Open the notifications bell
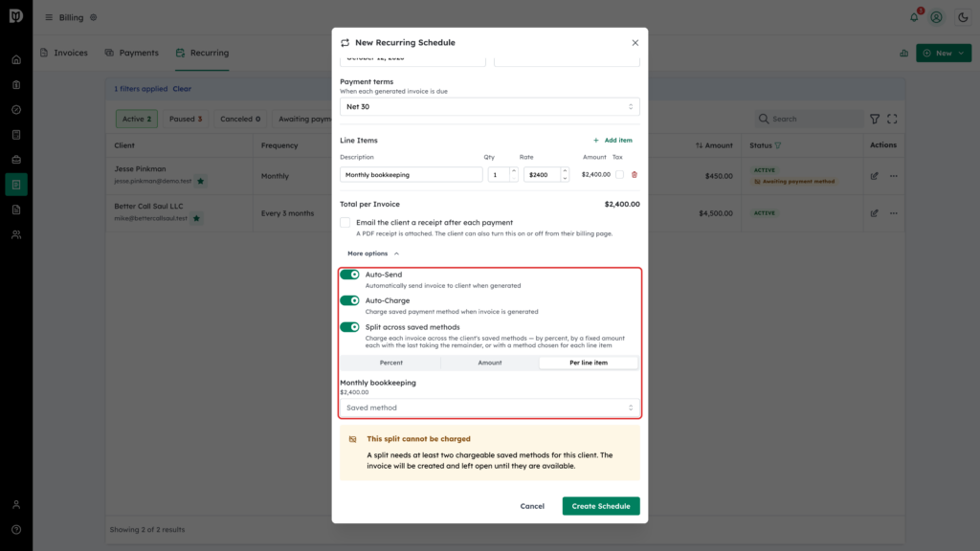The width and height of the screenshot is (980, 551). pos(914,17)
